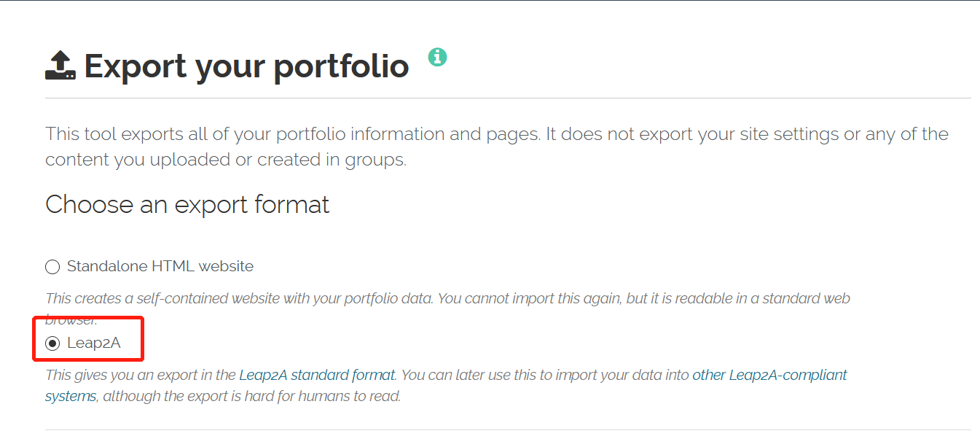
Task: Click the export tray icon beside heading
Action: (60, 65)
